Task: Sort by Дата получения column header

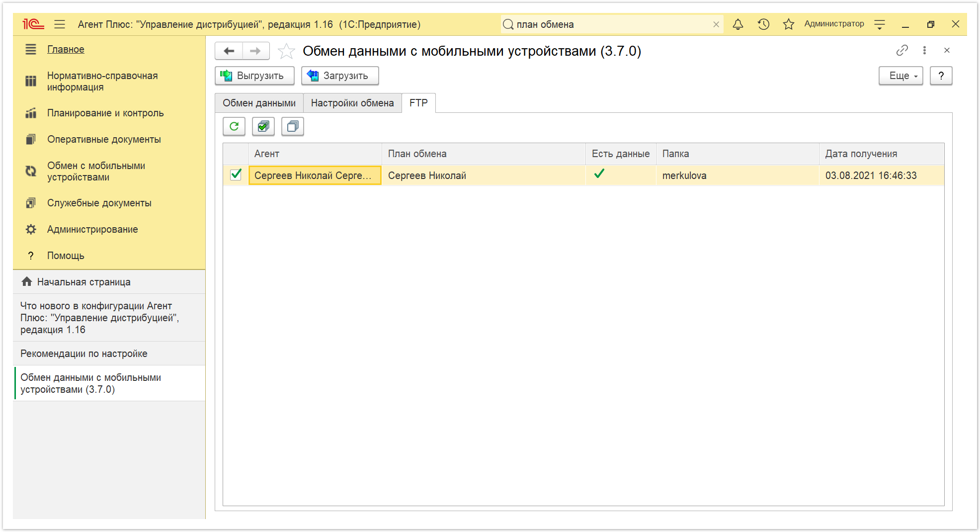Action: coord(882,154)
